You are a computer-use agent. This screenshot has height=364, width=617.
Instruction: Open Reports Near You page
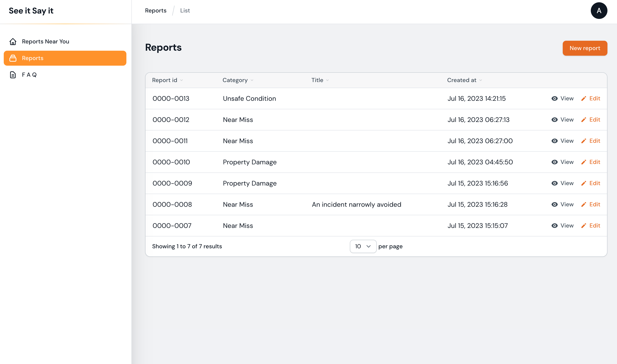coord(45,42)
